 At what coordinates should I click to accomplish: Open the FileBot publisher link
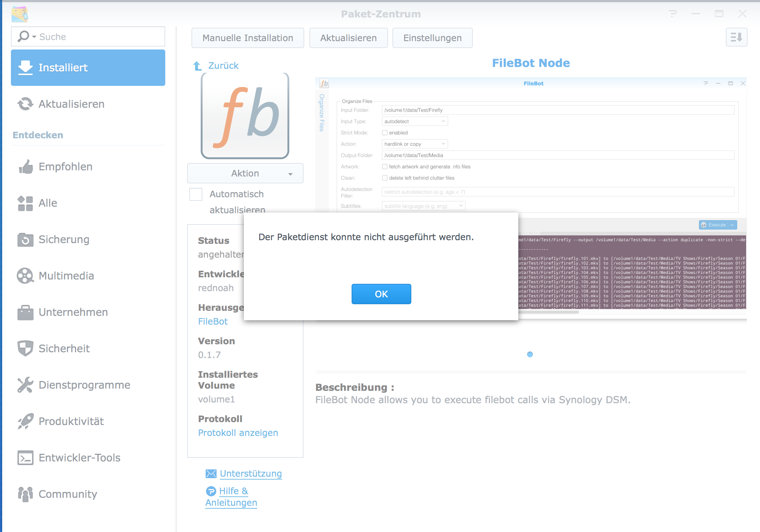click(x=213, y=321)
